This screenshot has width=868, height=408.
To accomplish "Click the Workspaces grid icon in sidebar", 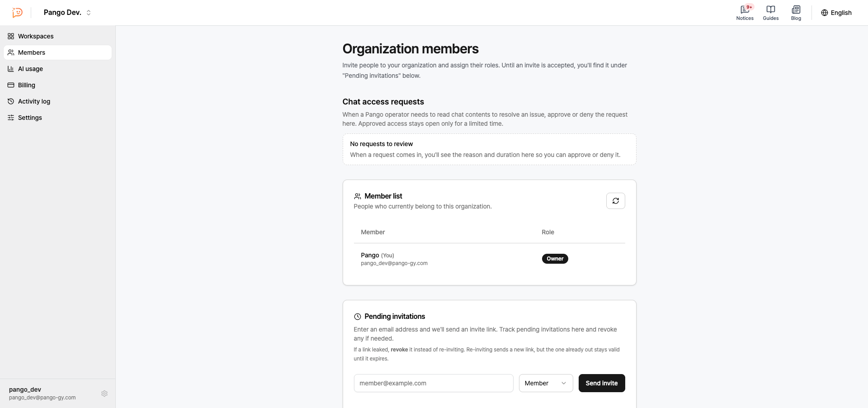I will click(11, 36).
